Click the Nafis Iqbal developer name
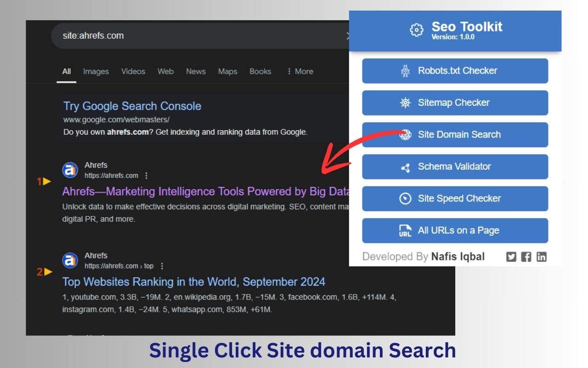 (x=458, y=257)
